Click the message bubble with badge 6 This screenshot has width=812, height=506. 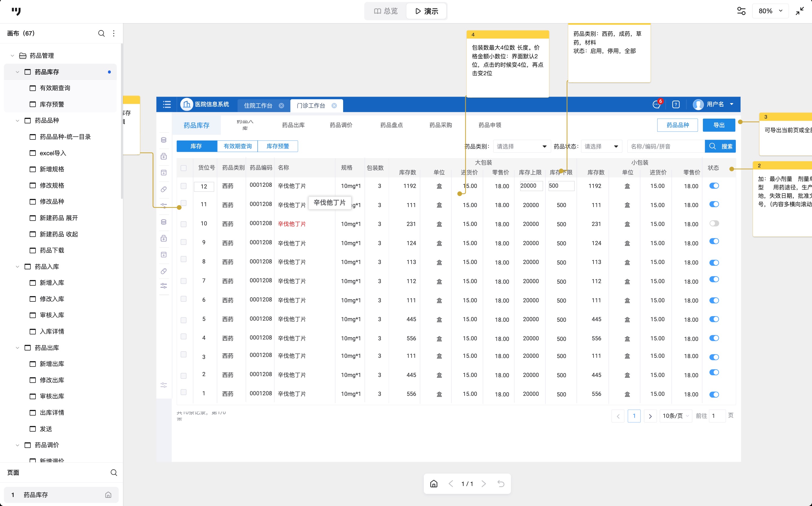point(656,105)
